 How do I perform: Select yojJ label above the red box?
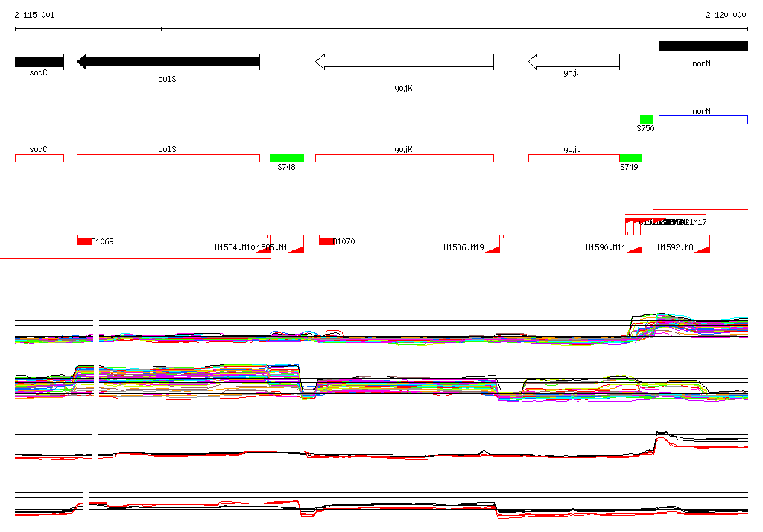572,150
